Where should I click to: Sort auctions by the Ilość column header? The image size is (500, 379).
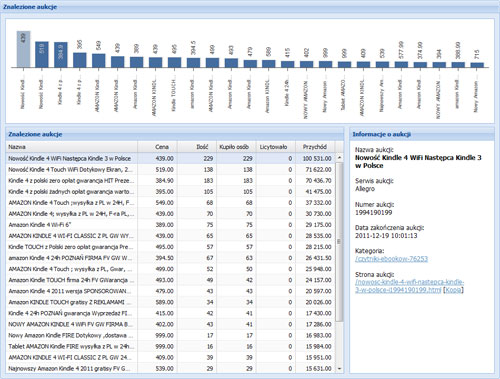[x=197, y=147]
